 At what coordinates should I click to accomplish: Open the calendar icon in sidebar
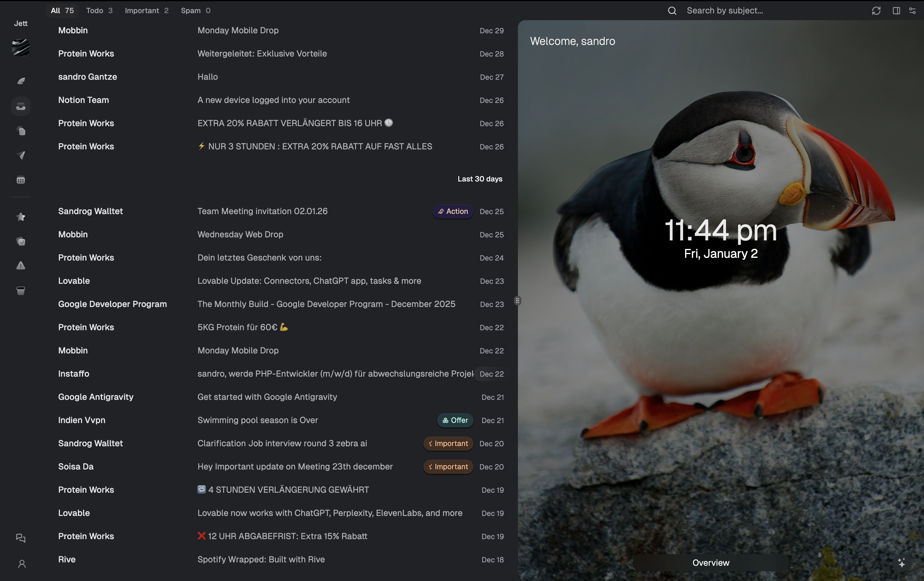point(21,180)
